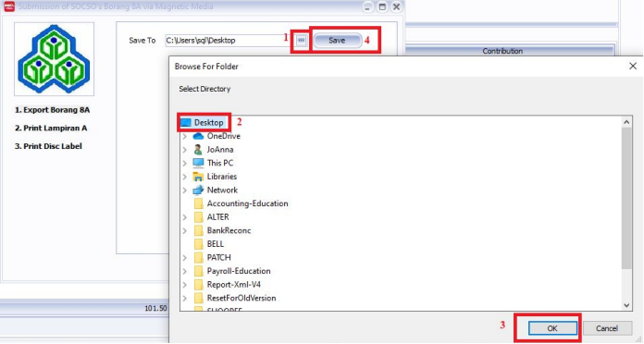Close the Browse For Folder dialog
This screenshot has width=644, height=344.
(633, 66)
